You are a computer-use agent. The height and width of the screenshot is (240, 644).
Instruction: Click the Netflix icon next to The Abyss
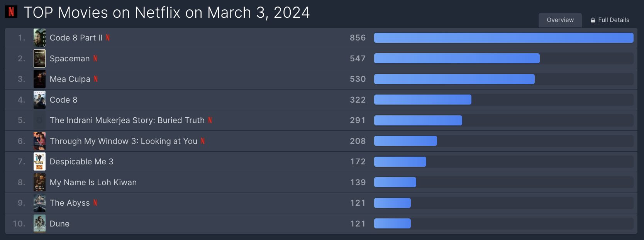[95, 203]
